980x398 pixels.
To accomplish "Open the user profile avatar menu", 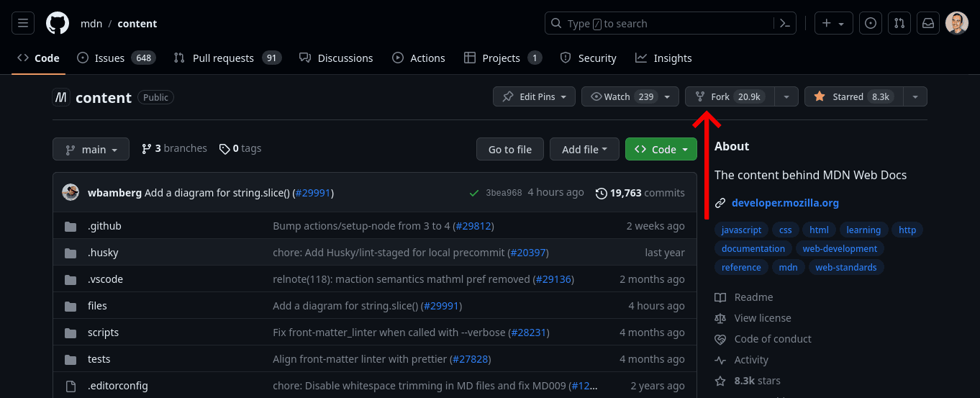I will coord(957,23).
